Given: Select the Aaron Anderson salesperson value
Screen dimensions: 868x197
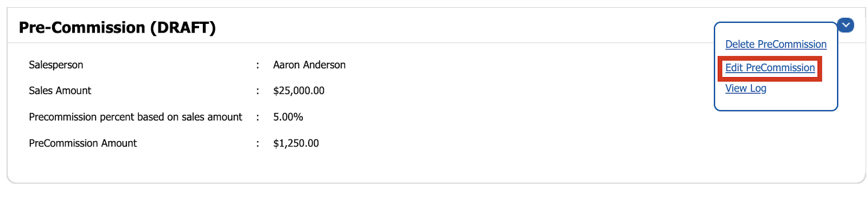Looking at the screenshot, I should [x=309, y=65].
